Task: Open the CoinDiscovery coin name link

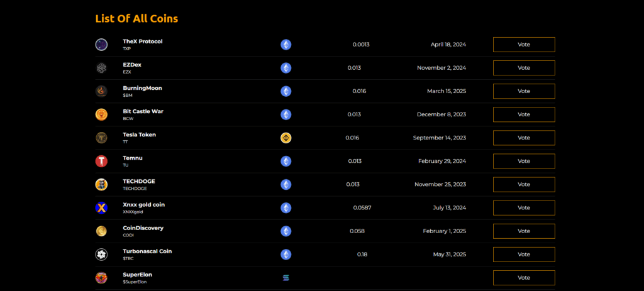Action: (x=143, y=228)
